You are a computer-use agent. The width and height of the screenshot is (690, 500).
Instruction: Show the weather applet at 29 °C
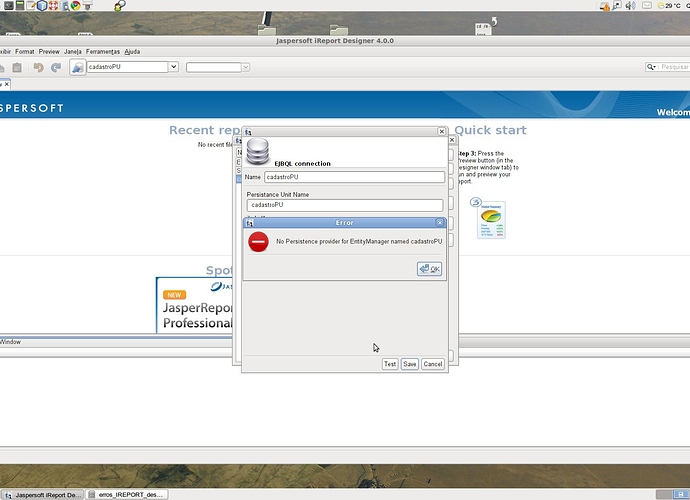[669, 5]
